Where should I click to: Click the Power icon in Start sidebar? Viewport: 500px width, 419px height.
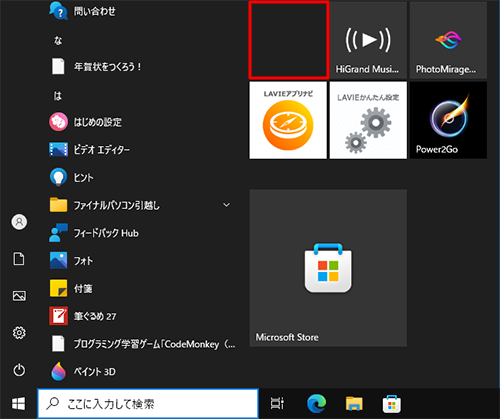click(x=19, y=370)
